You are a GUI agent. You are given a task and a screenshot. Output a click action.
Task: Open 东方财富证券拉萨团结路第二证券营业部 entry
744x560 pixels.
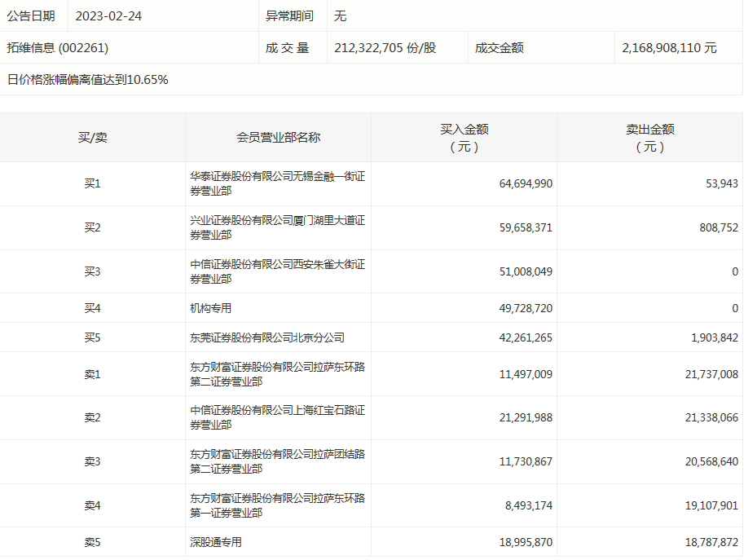(277, 462)
